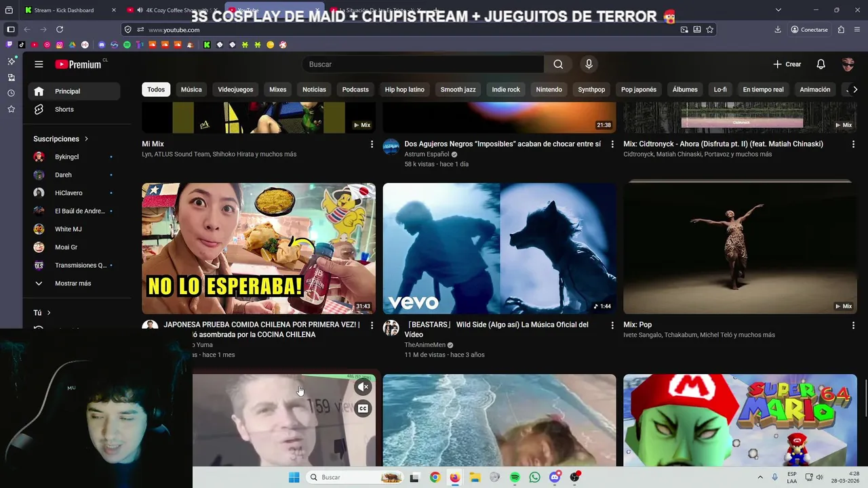Image resolution: width=868 pixels, height=488 pixels.
Task: Open Spotify from the taskbar
Action: pyautogui.click(x=515, y=477)
